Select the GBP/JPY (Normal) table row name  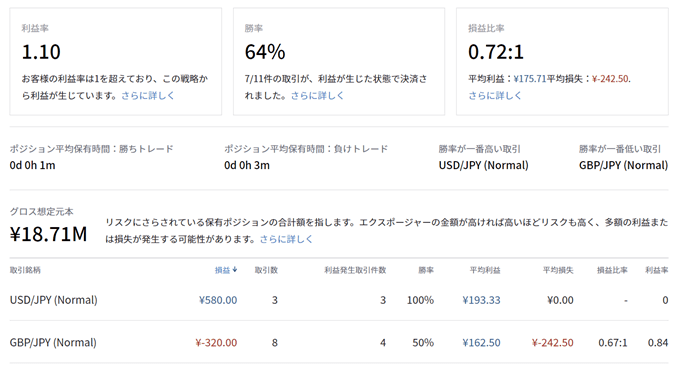53,343
